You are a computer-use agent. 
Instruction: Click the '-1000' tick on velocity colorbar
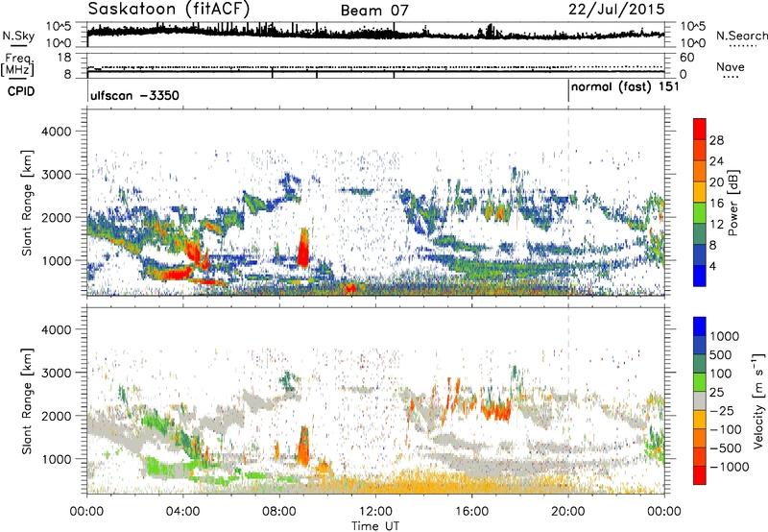[730, 467]
